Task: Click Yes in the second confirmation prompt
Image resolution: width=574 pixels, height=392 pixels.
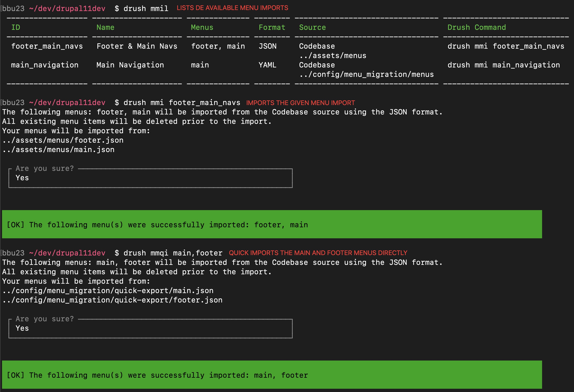Action: point(22,328)
